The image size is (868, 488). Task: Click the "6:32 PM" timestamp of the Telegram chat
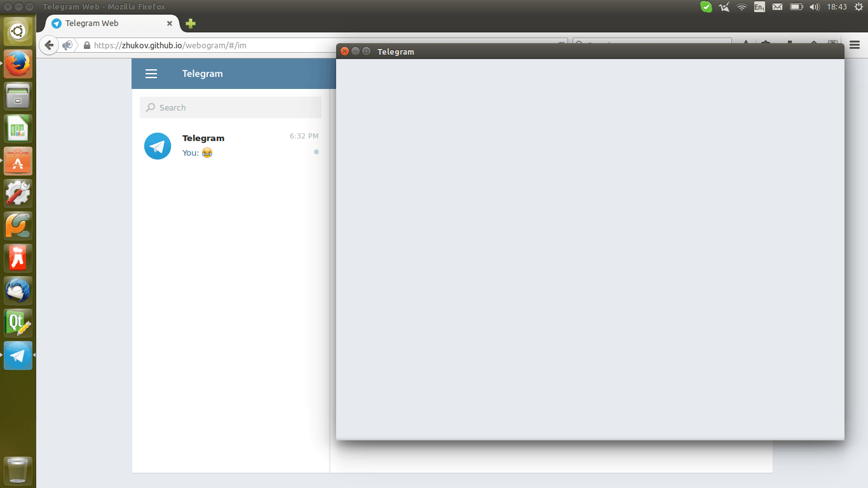(x=304, y=136)
